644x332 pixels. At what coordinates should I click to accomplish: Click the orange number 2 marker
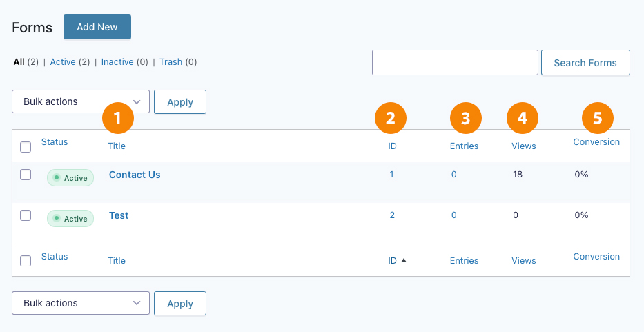391,118
